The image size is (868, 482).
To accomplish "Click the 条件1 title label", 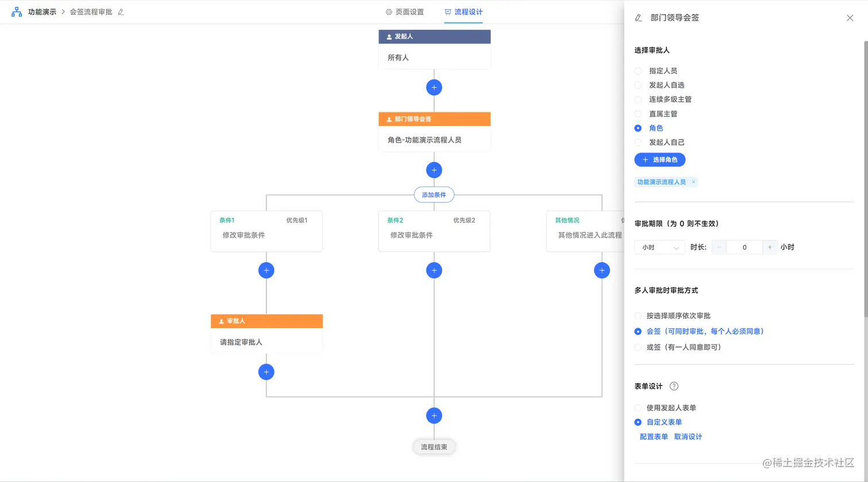I will coord(227,220).
